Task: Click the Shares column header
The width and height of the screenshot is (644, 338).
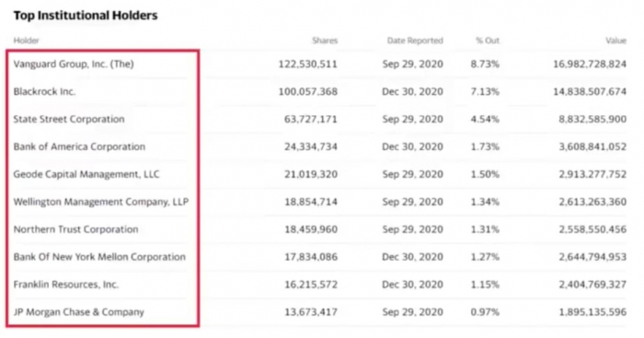Action: tap(325, 41)
